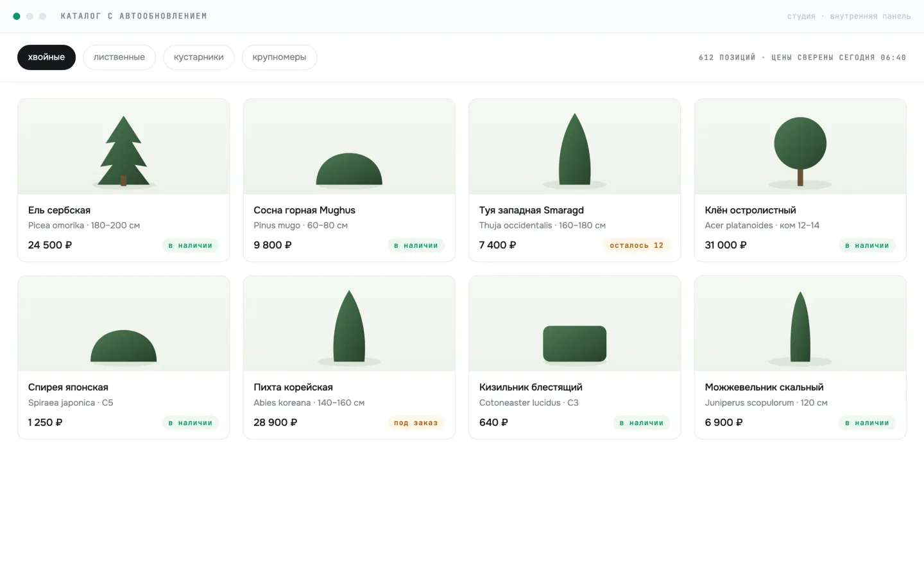Select the Кизильник блестящий hedge block image

pos(575,344)
